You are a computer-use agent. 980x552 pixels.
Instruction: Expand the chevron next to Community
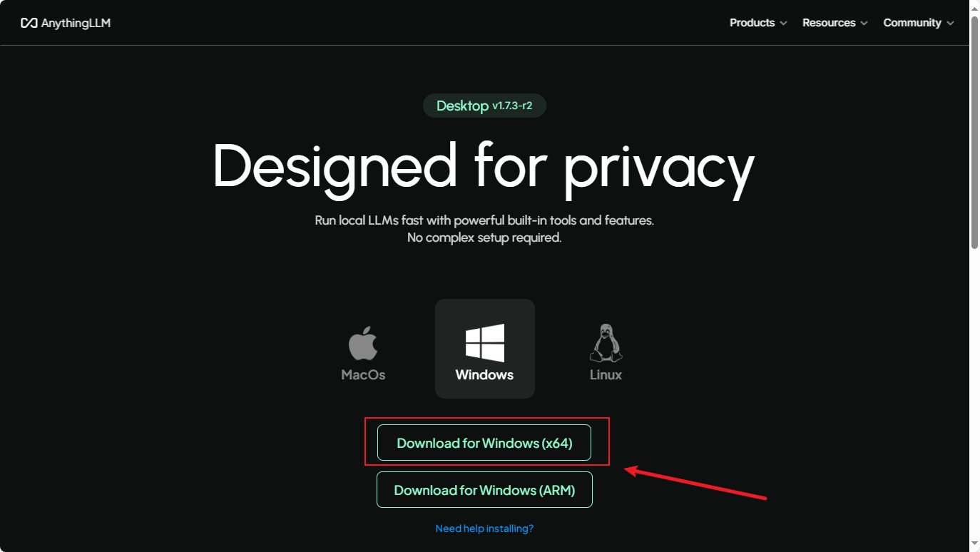click(950, 24)
